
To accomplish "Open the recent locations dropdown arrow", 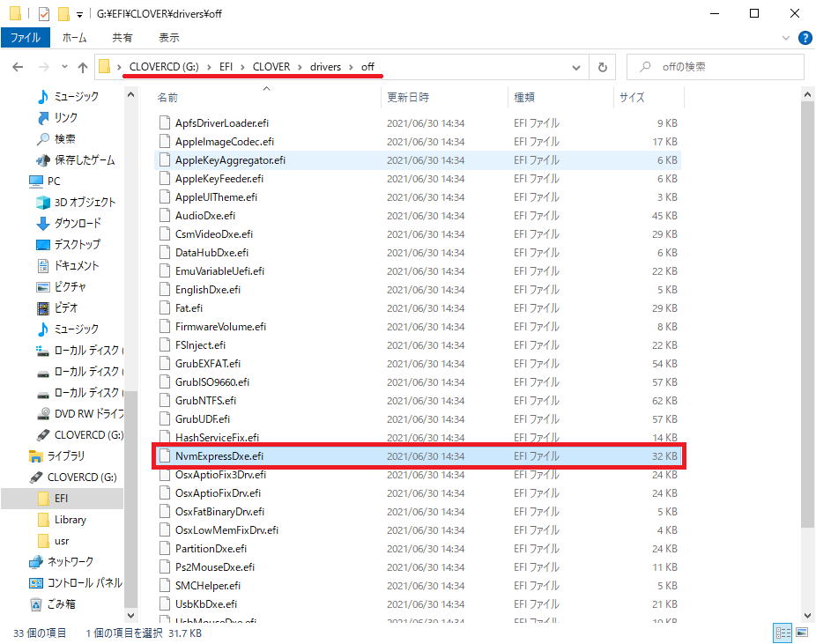I will (64, 67).
